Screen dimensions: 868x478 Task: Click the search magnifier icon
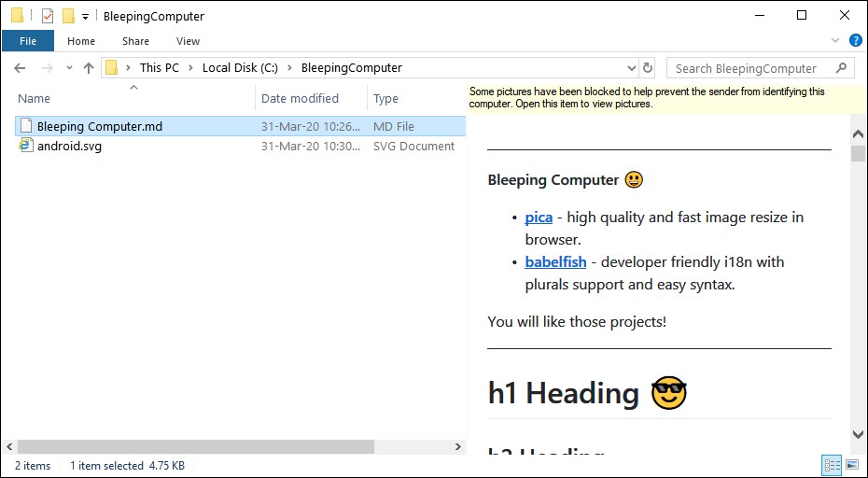click(x=841, y=68)
